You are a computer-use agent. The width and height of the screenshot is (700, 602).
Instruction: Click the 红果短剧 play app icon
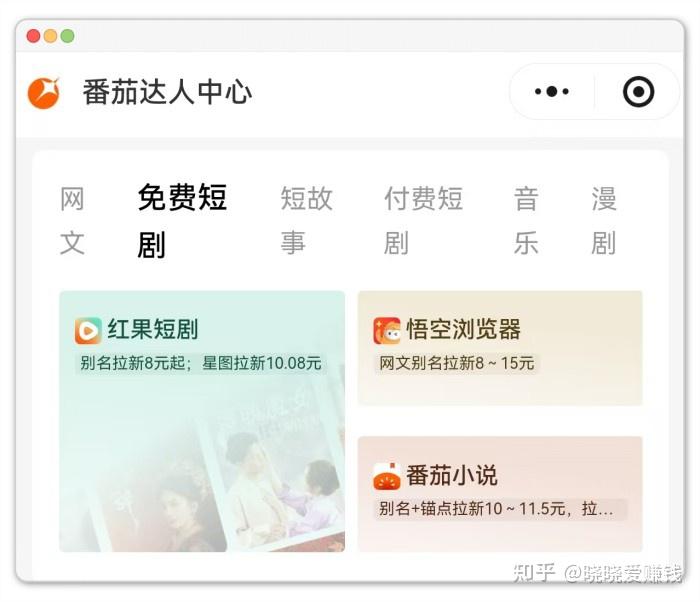[88, 330]
